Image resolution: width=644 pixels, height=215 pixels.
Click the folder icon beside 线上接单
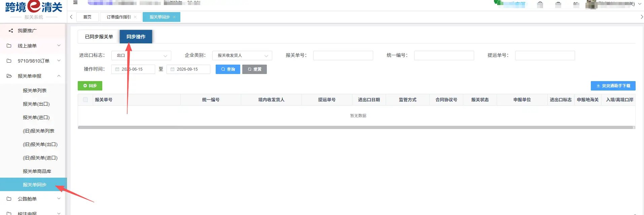pyautogui.click(x=9, y=46)
